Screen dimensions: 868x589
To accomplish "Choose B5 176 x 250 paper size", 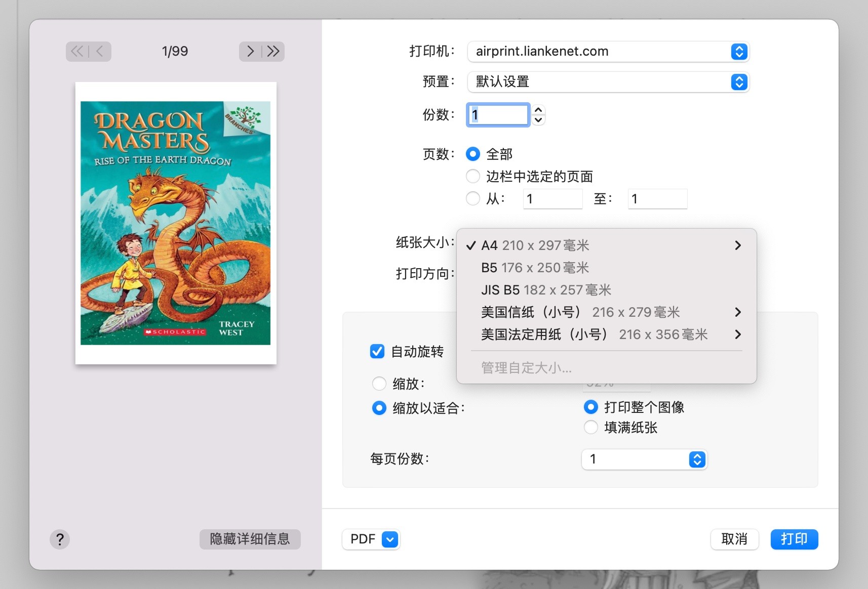I will point(535,268).
